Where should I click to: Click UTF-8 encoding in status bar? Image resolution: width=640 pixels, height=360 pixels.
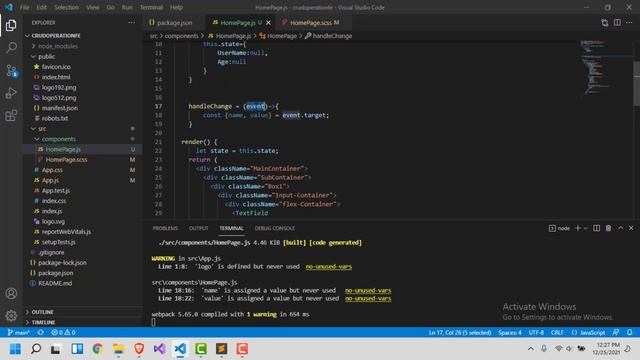click(536, 332)
